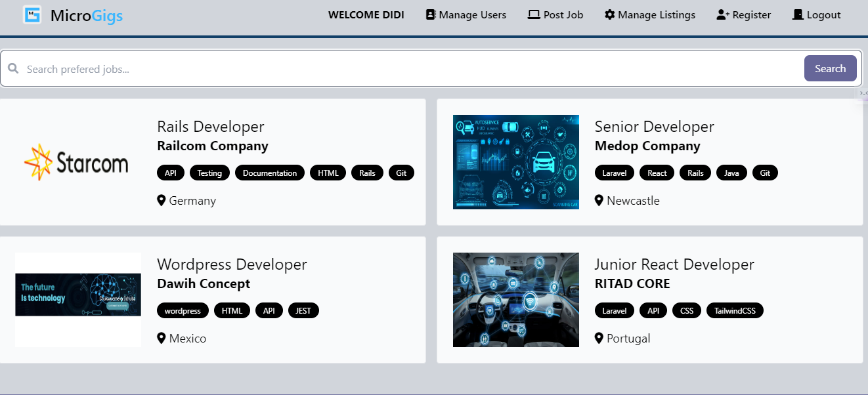Select the Rails tag on Rails Developer
This screenshot has width=868, height=395.
coord(368,173)
